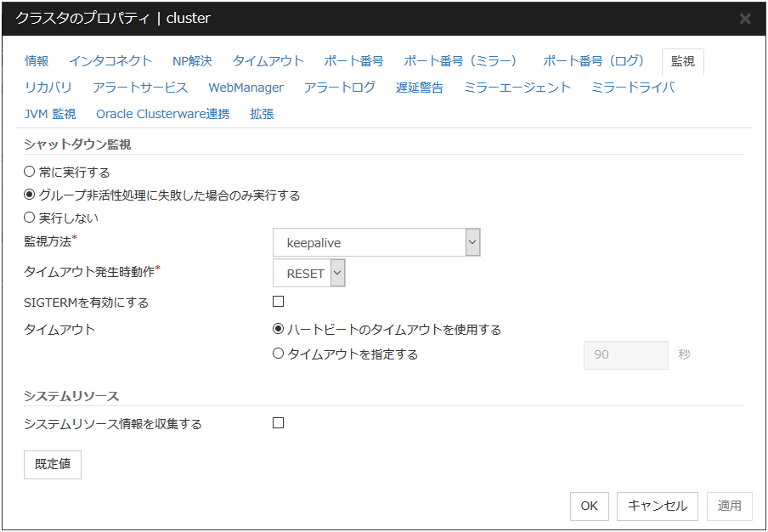Open the WebManager tab
768x532 pixels.
(x=246, y=88)
